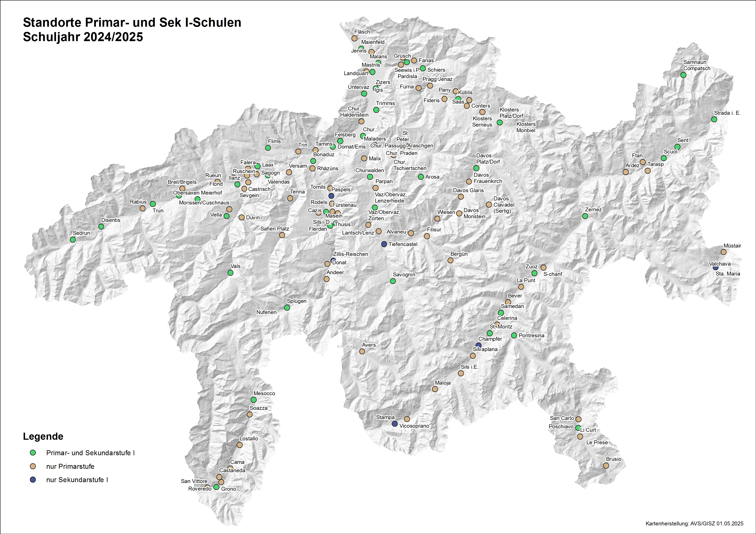This screenshot has width=756, height=534.
Task: Click the green marker at Samnaun Compatsch
Action: [683, 75]
